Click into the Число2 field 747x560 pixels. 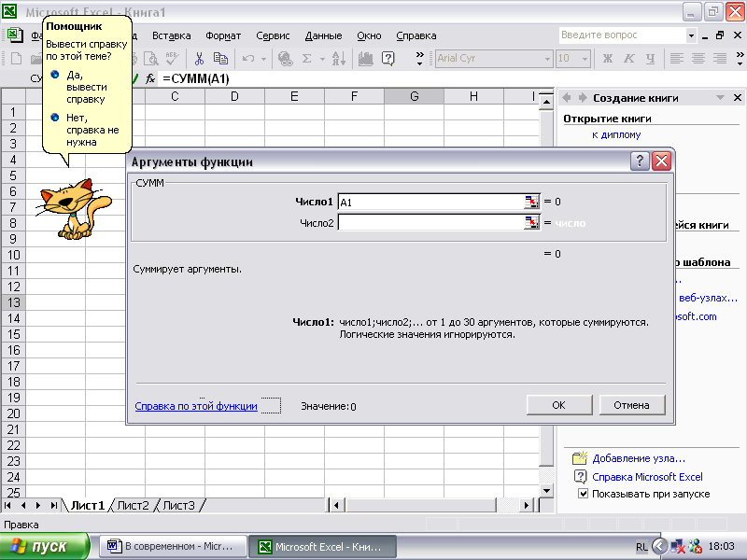point(430,222)
